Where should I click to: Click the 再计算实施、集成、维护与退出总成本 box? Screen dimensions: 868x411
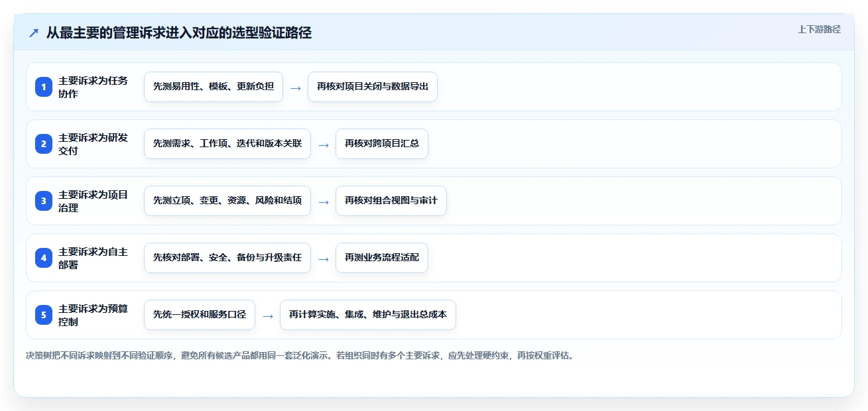[368, 315]
